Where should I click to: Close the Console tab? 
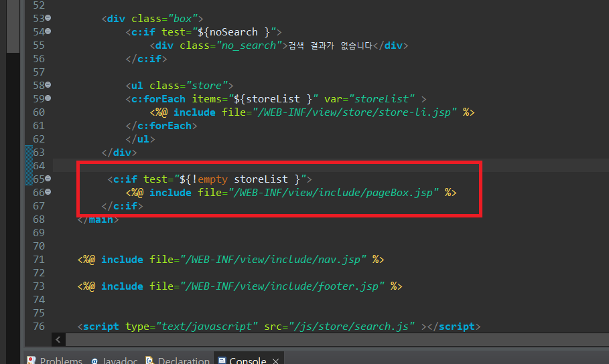point(276,361)
